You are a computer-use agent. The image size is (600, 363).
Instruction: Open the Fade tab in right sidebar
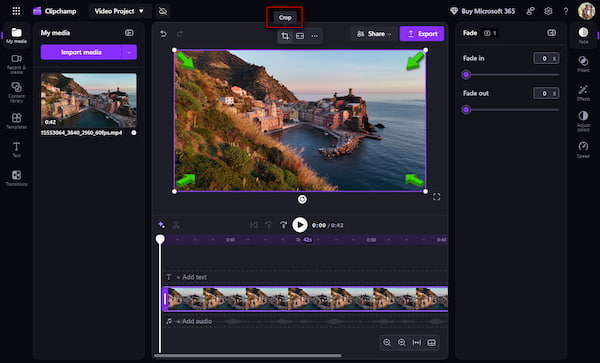[x=583, y=35]
